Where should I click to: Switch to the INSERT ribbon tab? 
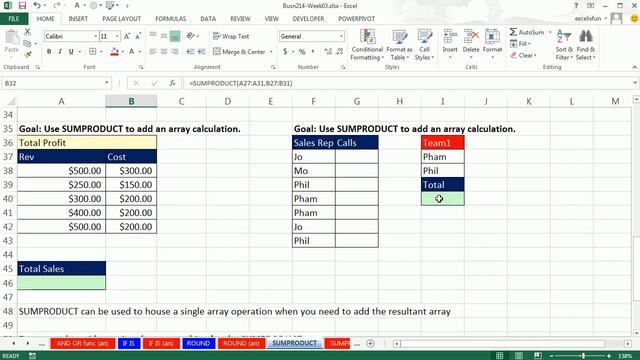[78, 19]
